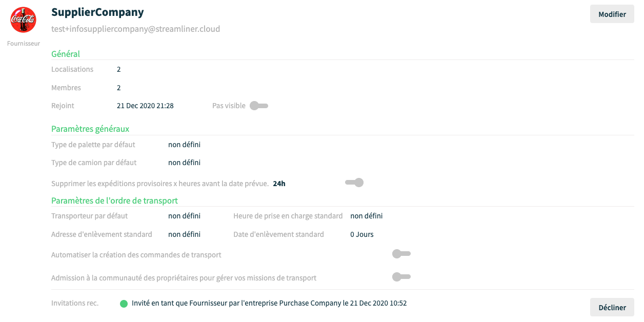Click the Localisations count value
Screen dimensions: 644x322
coord(119,69)
